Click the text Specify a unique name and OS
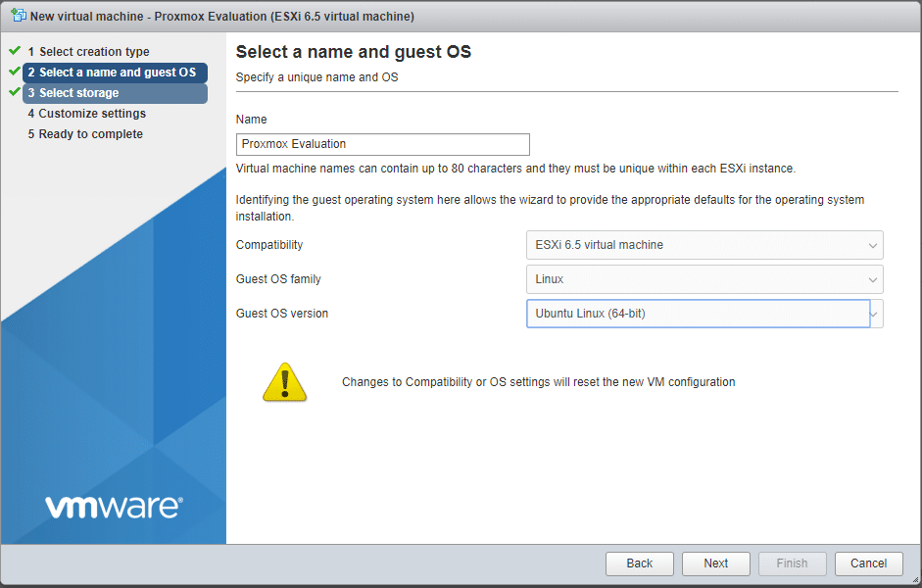The width and height of the screenshot is (922, 588). click(316, 77)
